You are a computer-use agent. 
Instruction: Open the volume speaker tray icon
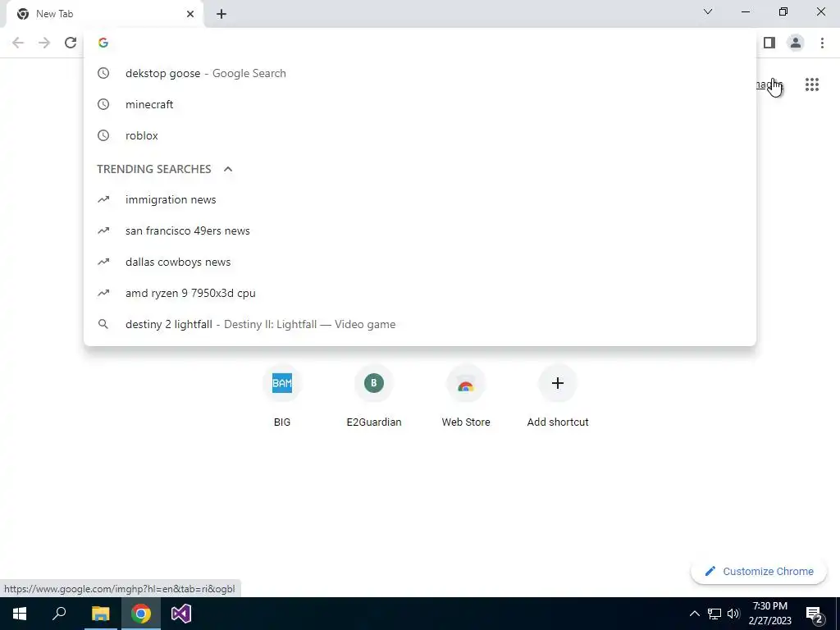click(733, 614)
